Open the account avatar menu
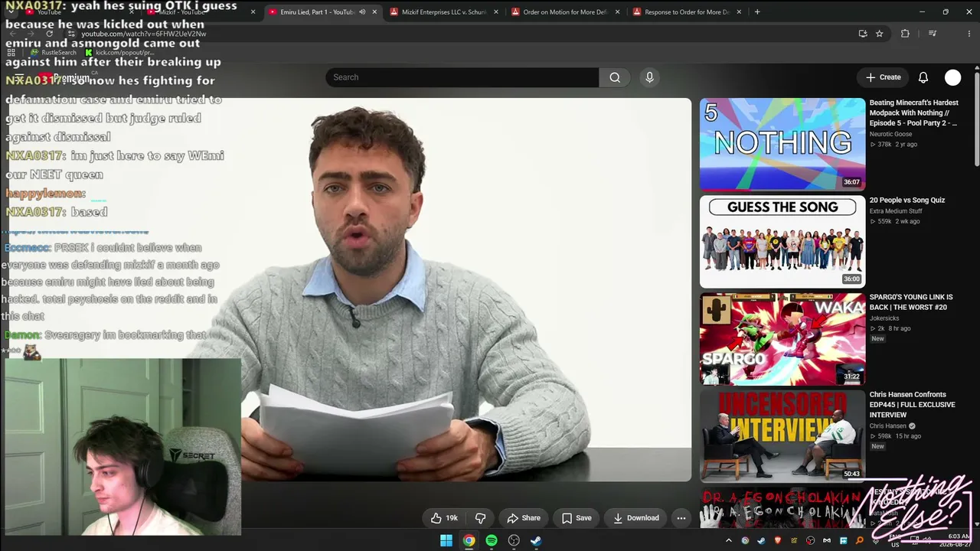The image size is (980, 551). [952, 77]
